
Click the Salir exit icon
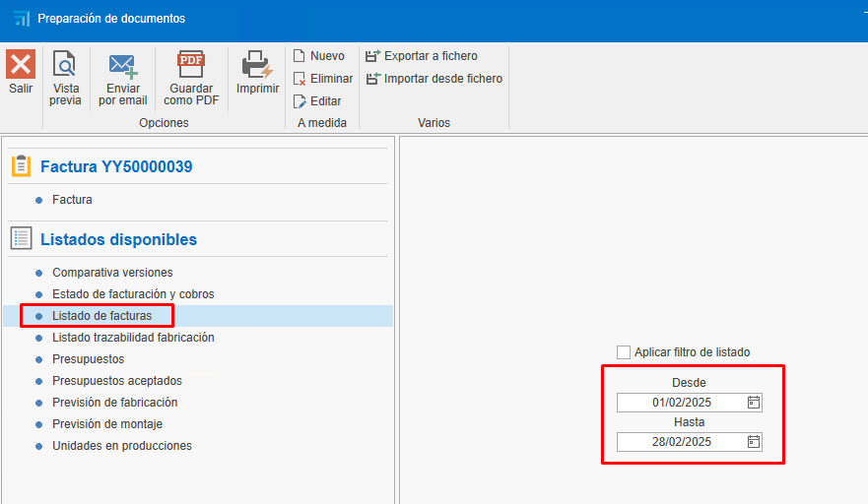pos(21,66)
